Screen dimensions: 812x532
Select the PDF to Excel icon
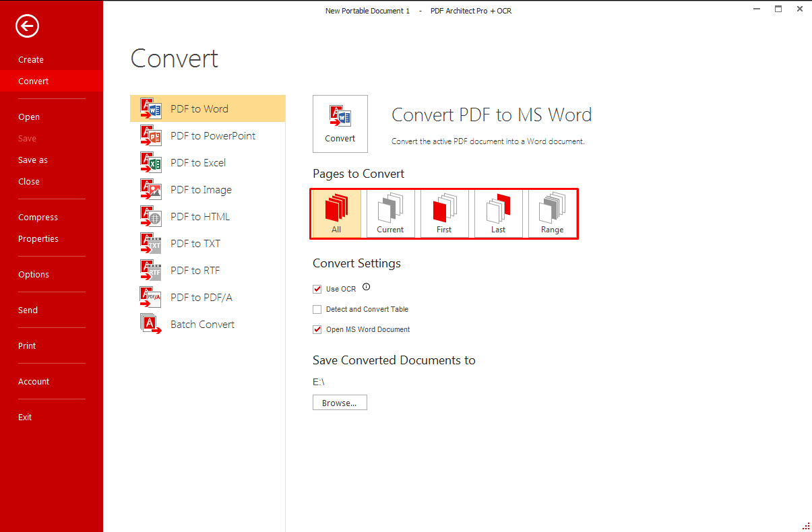click(x=151, y=162)
